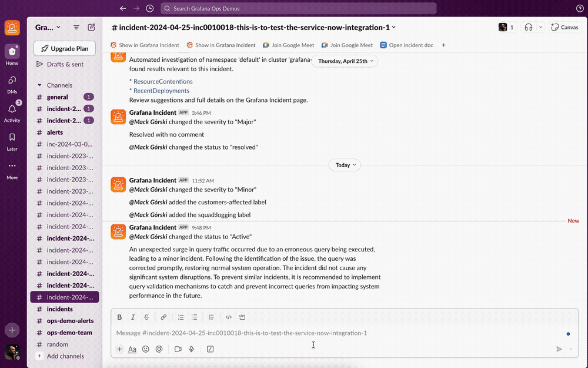Start a huddle with the headphones icon
This screenshot has height=368, width=588.
point(529,27)
